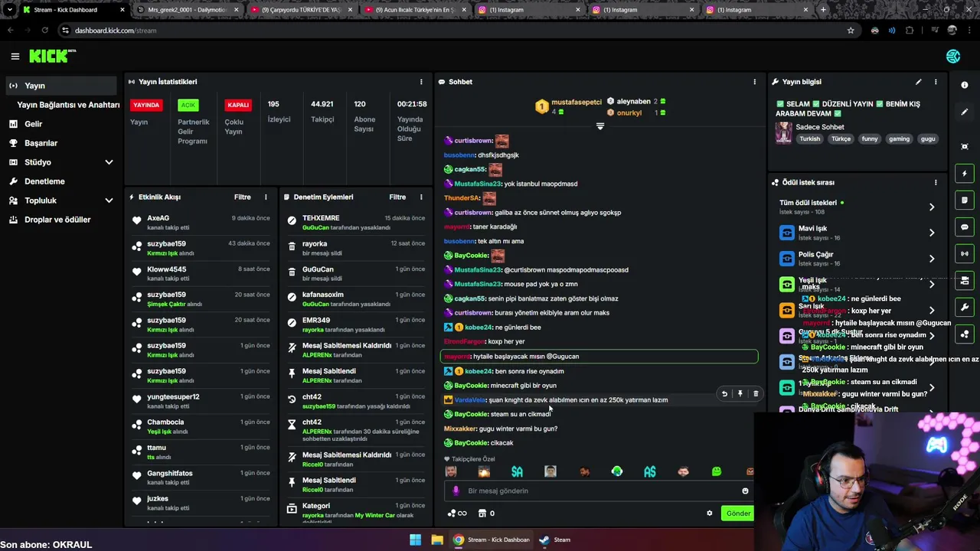980x551 pixels.
Task: Toggle the lightning activity panel icon
Action: 965,174
